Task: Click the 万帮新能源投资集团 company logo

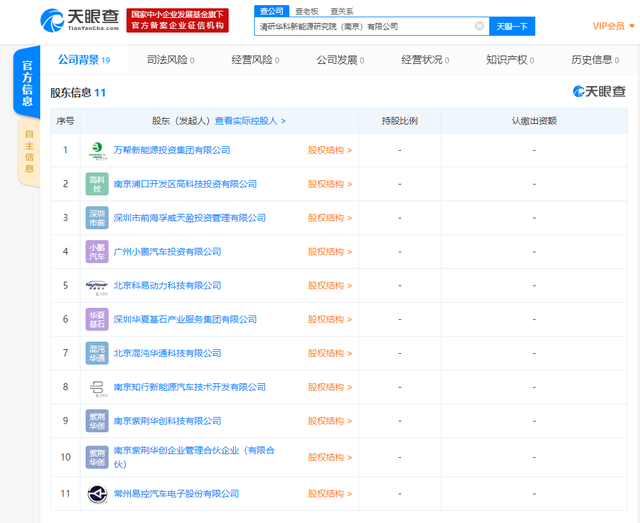Action: coord(97,150)
